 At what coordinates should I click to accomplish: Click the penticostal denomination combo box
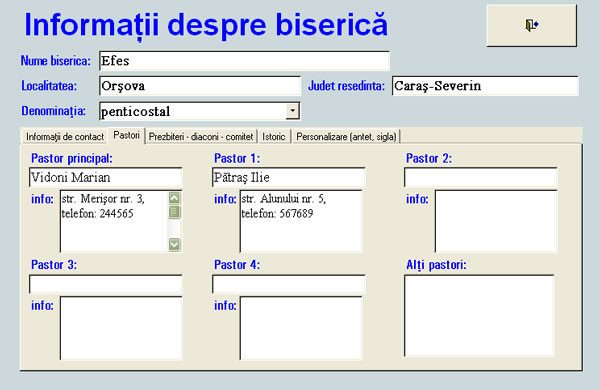[199, 111]
